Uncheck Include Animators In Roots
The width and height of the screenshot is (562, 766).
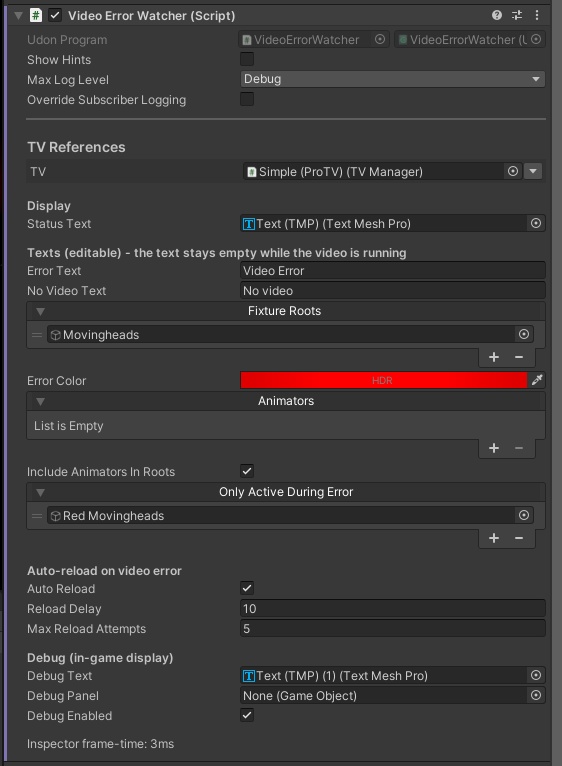point(247,471)
